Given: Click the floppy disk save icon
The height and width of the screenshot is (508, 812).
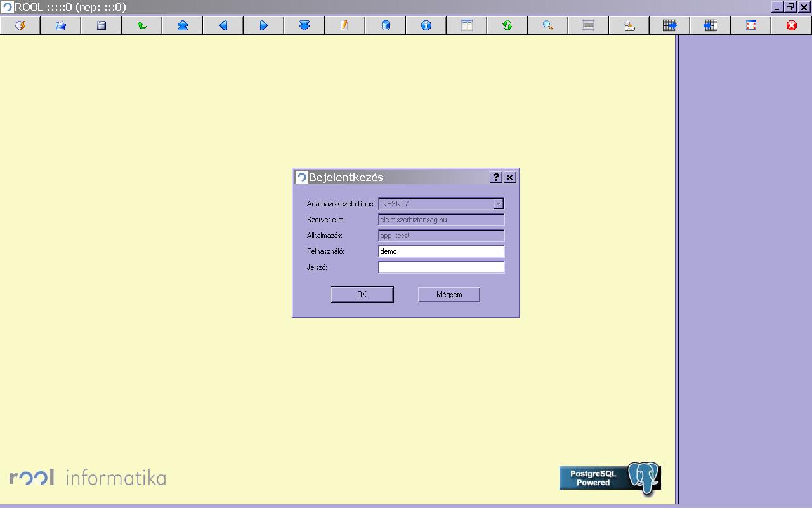Looking at the screenshot, I should (101, 25).
